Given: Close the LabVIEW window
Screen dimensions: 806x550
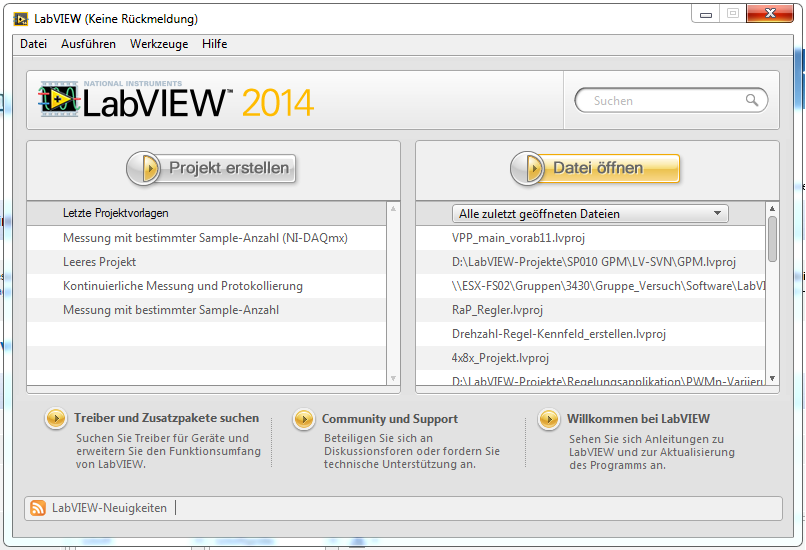Looking at the screenshot, I should [770, 14].
